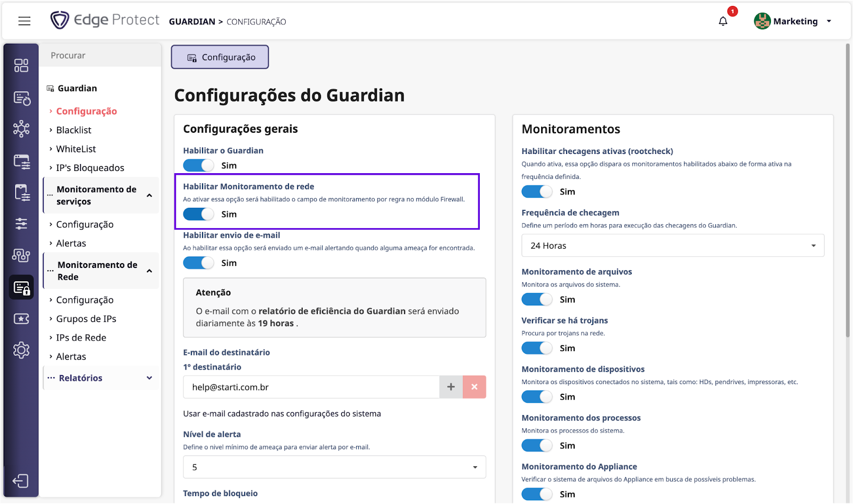Open the hamburger menu icon
This screenshot has height=504, width=853.
(25, 21)
